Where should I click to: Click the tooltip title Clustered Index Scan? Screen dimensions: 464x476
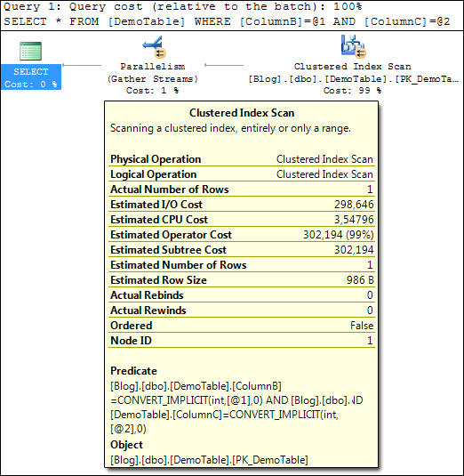(x=242, y=113)
